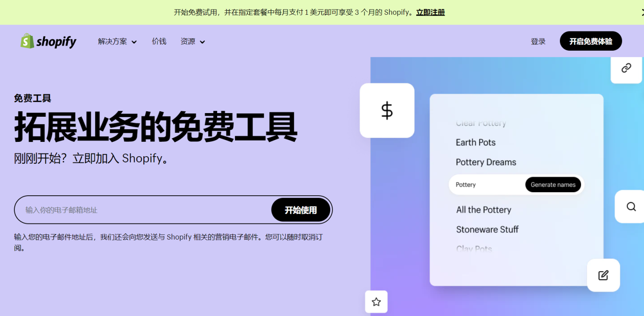644x316 pixels.
Task: Select Pottery Dreams name suggestion
Action: pos(486,162)
